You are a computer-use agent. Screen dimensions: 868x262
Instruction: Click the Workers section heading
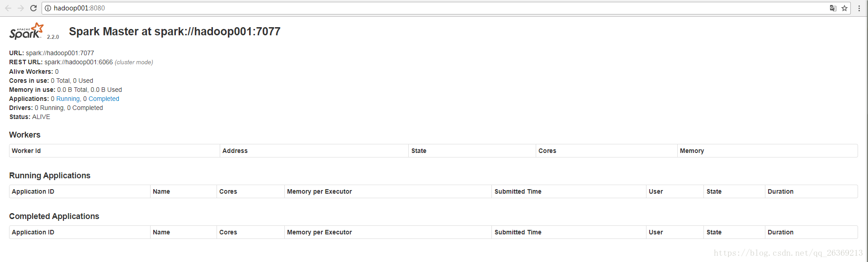click(x=25, y=135)
